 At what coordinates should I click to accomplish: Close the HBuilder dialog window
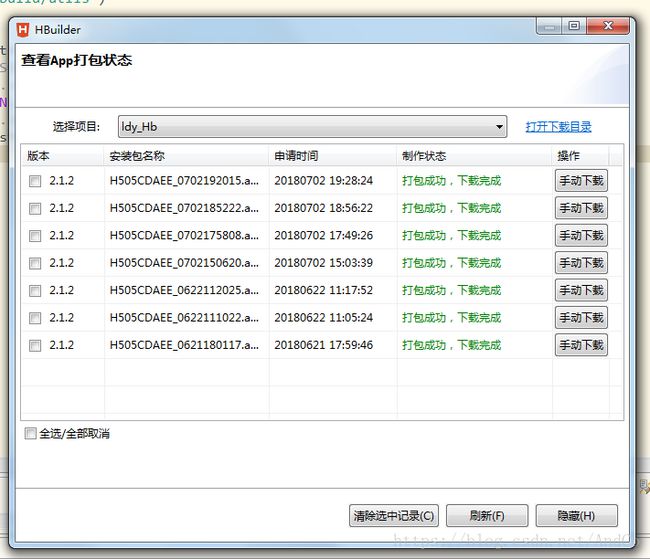pos(608,26)
